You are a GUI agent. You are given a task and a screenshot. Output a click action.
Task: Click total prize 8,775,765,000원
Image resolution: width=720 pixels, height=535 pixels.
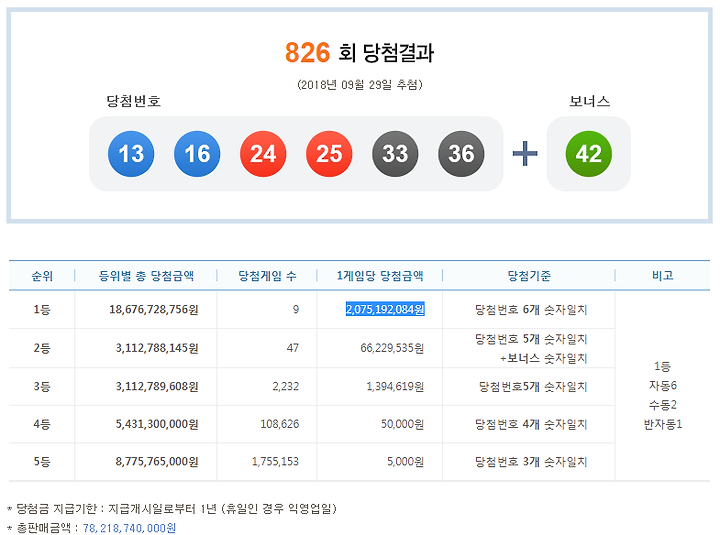157,462
